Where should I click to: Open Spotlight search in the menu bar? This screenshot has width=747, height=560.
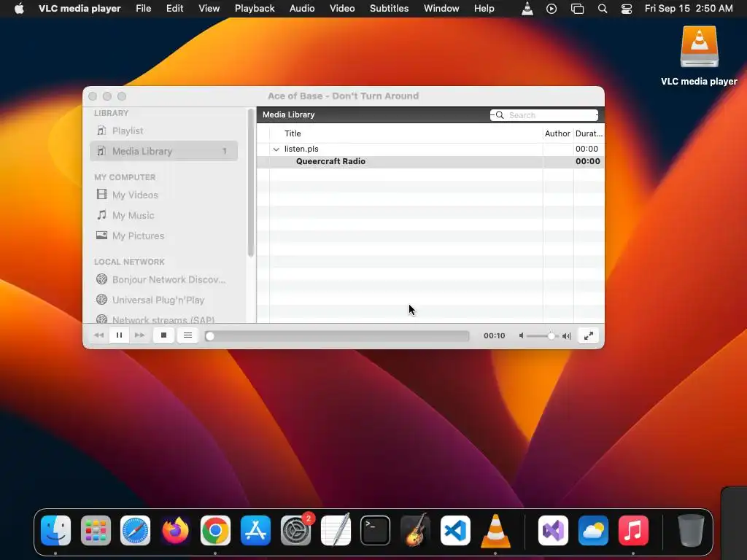point(602,9)
